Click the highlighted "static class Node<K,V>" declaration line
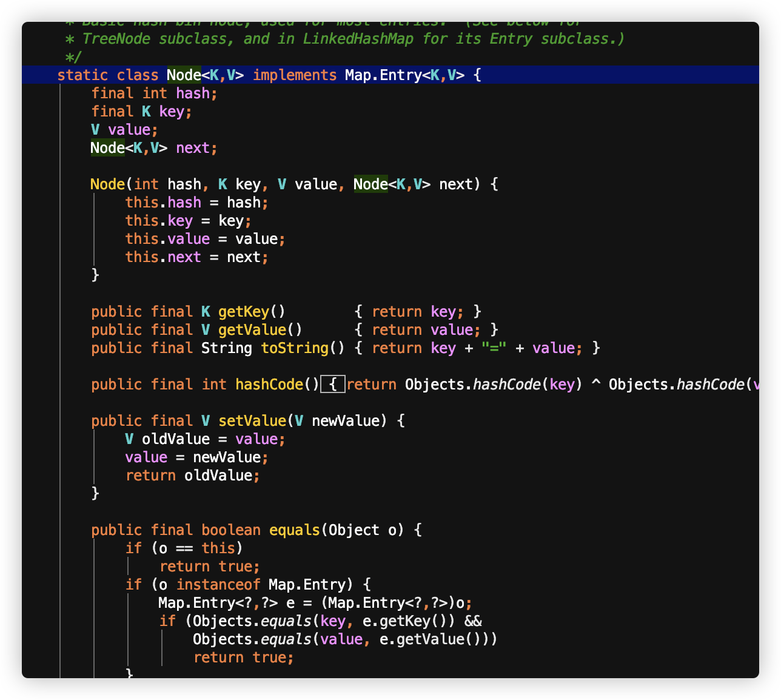The height and width of the screenshot is (700, 781). 390,75
